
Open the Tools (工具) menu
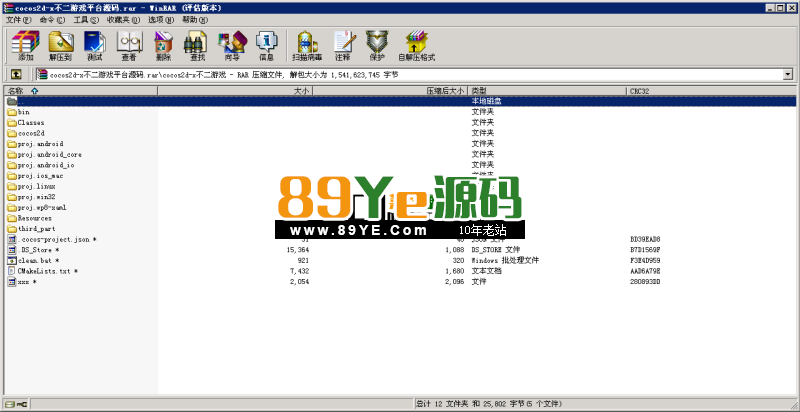click(x=86, y=20)
